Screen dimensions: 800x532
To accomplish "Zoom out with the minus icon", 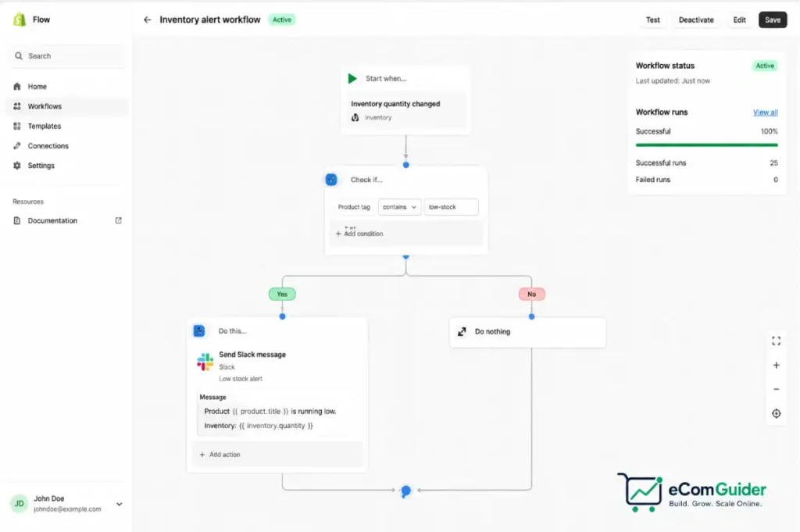I will (x=776, y=389).
